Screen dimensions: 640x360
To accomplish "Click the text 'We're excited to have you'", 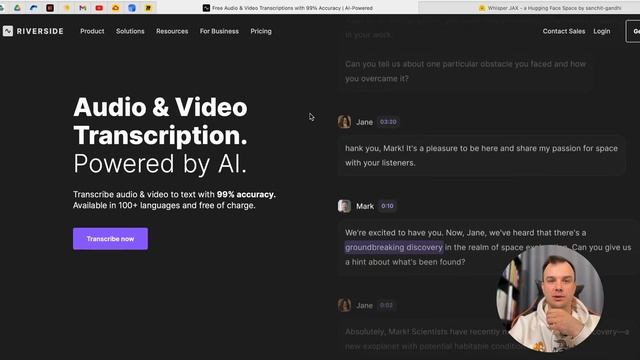I will [393, 233].
